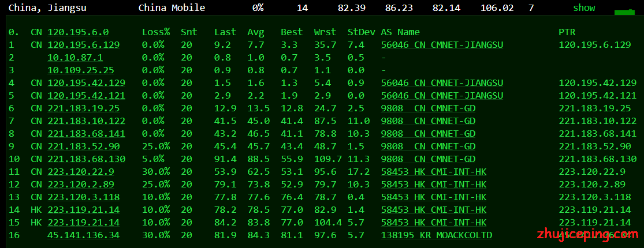Click the PTR entry 120.195.6.129 in hop 1
This screenshot has height=248, width=644.
point(595,45)
